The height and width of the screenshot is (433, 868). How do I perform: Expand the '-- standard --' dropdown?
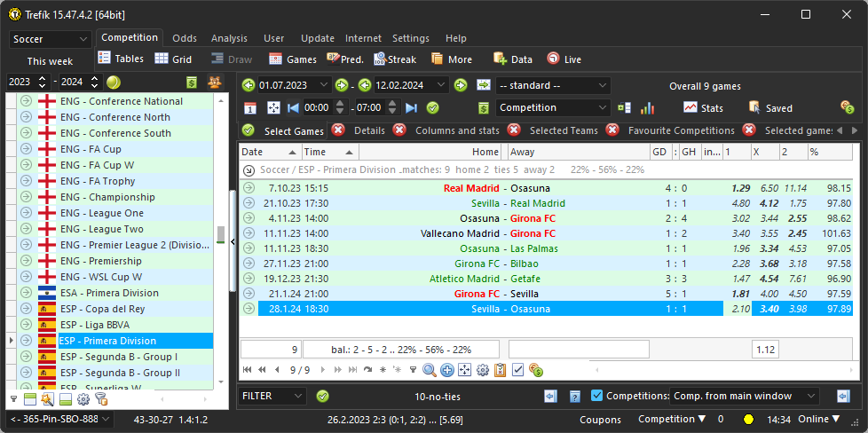pyautogui.click(x=553, y=85)
